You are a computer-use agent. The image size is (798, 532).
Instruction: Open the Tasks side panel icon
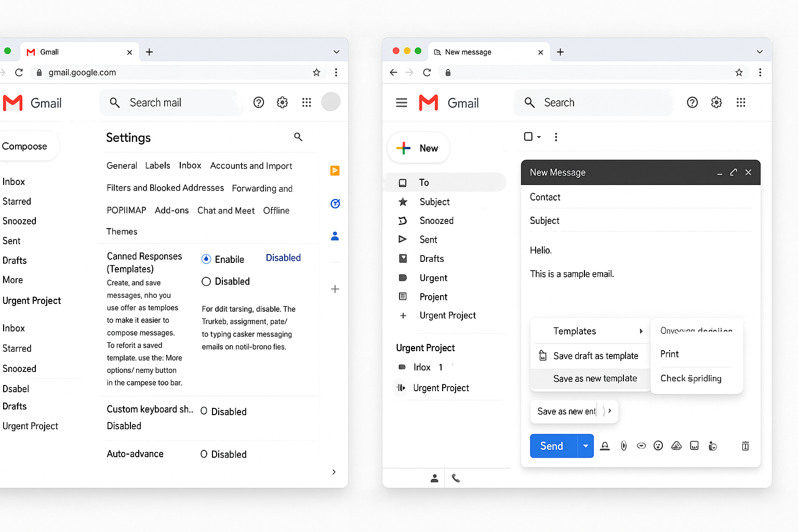point(335,204)
